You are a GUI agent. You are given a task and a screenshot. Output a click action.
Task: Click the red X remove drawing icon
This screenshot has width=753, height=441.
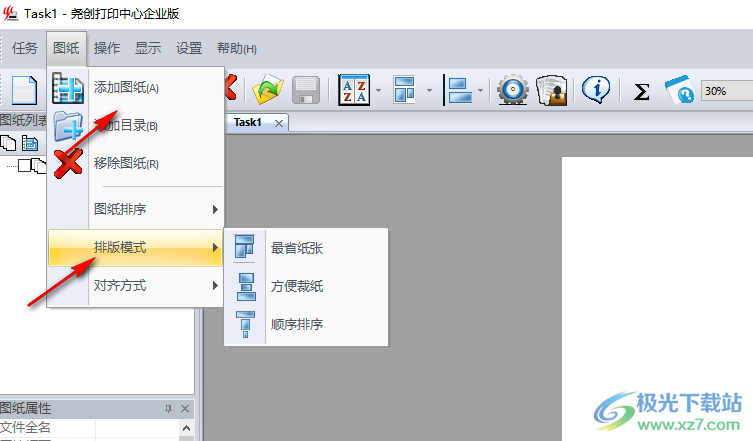pyautogui.click(x=68, y=164)
